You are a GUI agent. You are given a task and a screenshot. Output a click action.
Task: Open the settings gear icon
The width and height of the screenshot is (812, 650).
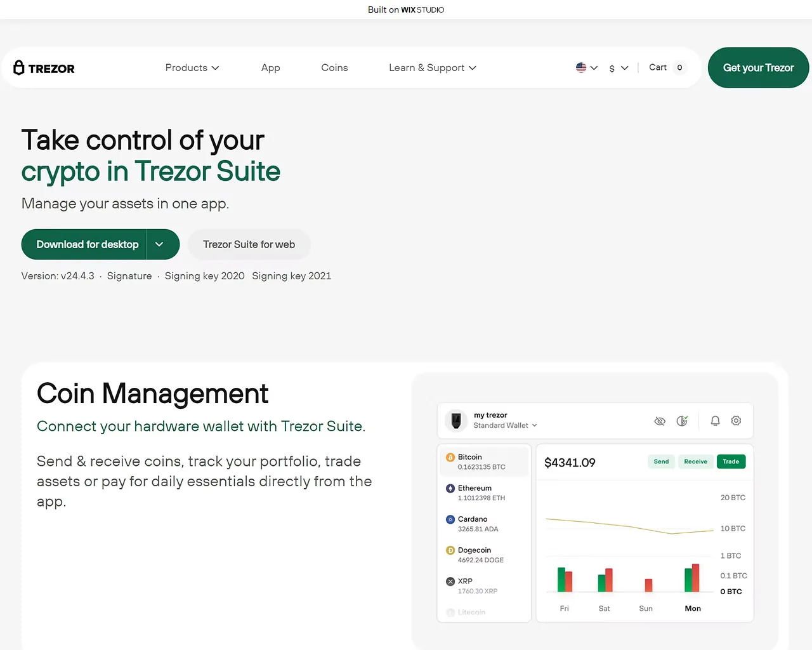(736, 421)
